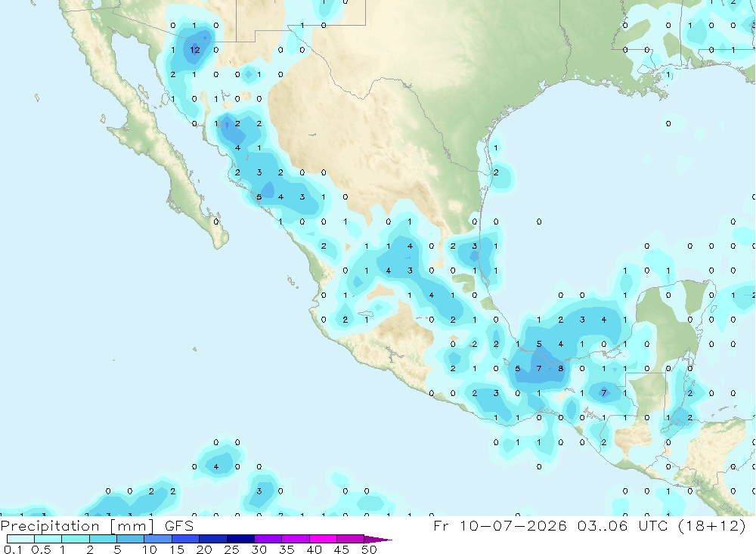Select the lightest cyan 0.1–0.5 legend swatch

coord(20,539)
